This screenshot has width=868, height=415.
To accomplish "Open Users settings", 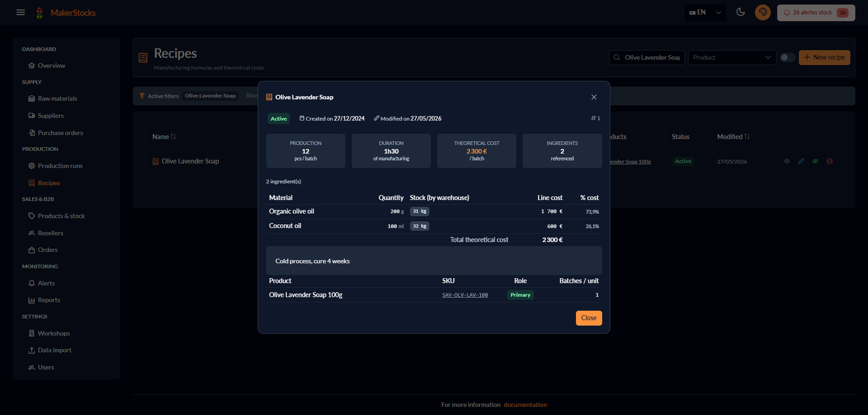I will point(46,367).
